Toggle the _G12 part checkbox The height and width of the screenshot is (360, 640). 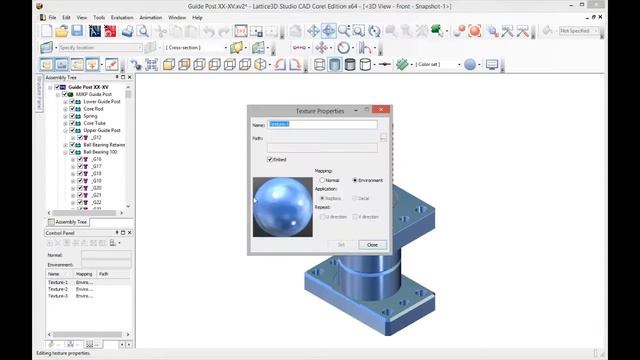[x=80, y=138]
